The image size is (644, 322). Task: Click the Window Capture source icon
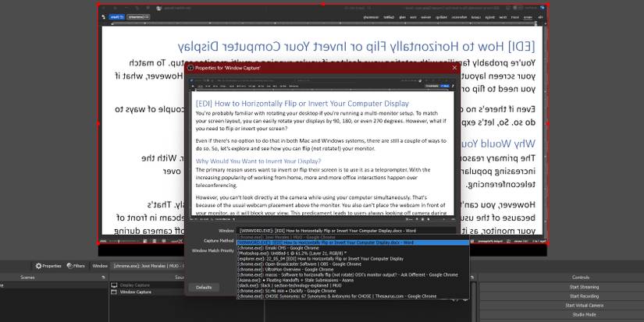click(x=114, y=292)
